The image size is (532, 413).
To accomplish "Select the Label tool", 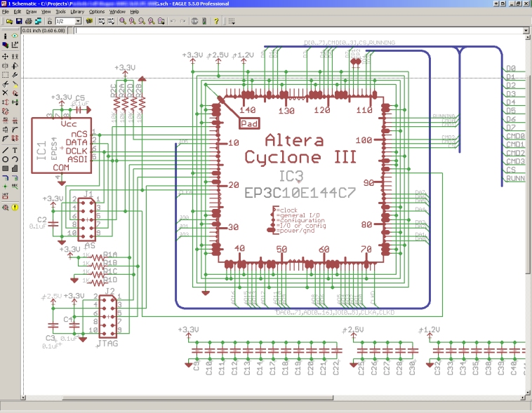I will pyautogui.click(x=15, y=187).
